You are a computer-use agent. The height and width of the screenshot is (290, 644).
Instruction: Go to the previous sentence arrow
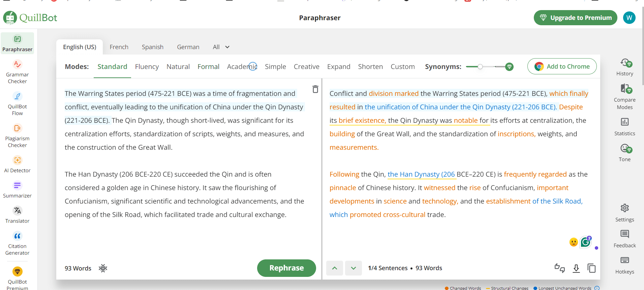point(335,268)
